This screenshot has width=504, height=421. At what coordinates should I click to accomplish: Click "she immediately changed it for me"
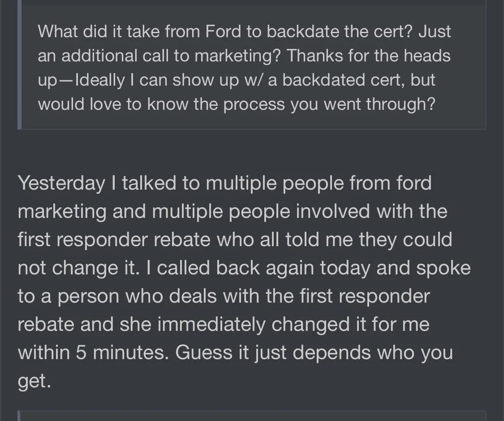pos(274,325)
